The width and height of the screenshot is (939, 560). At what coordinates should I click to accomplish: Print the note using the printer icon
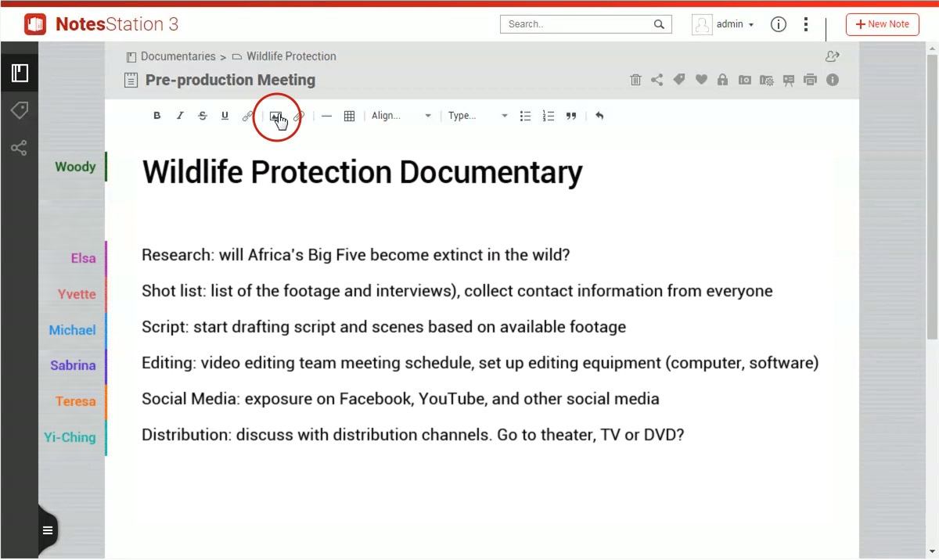(810, 80)
